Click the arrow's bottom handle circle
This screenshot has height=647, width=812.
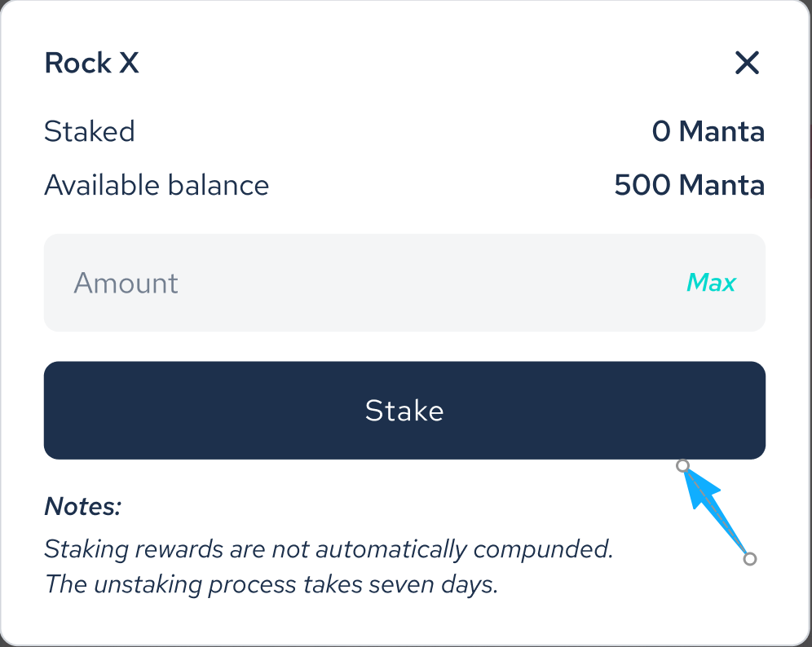(x=749, y=559)
